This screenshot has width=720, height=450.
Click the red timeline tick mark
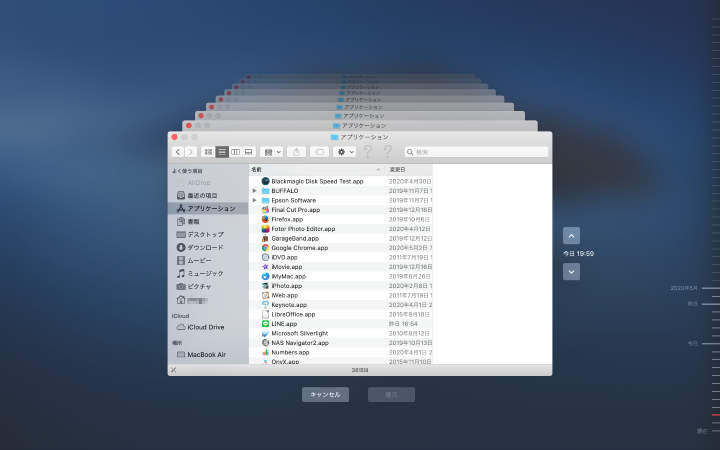tap(716, 415)
